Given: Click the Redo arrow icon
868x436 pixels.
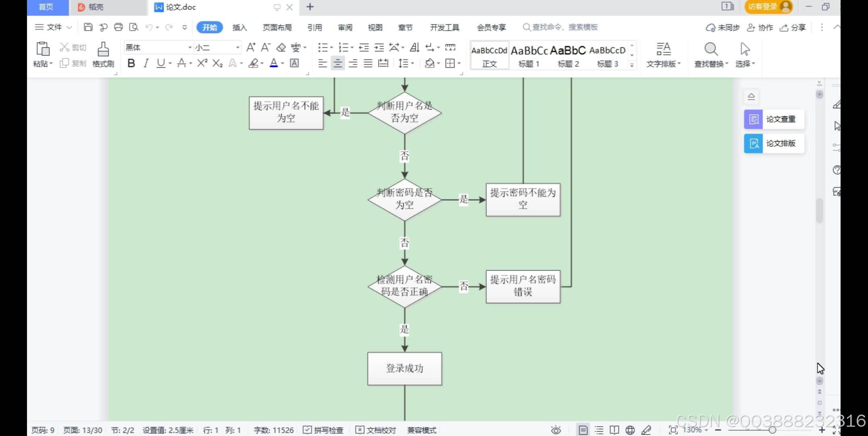Looking at the screenshot, I should pos(169,27).
